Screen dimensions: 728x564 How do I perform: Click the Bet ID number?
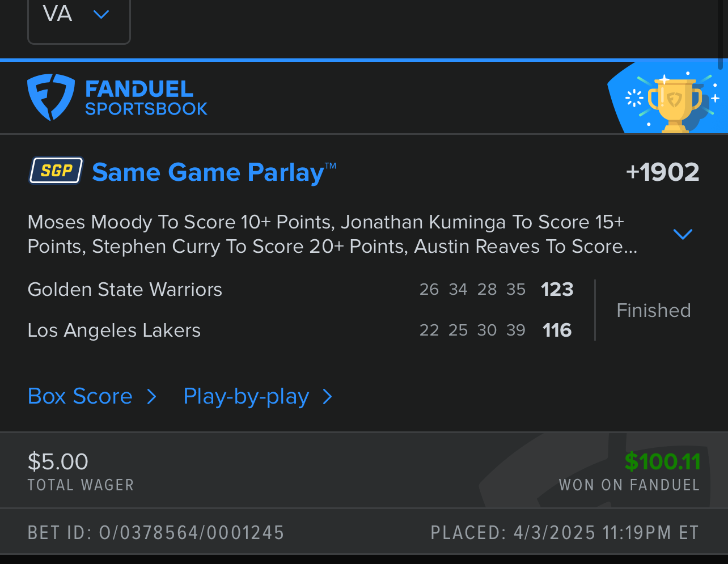coord(191,533)
